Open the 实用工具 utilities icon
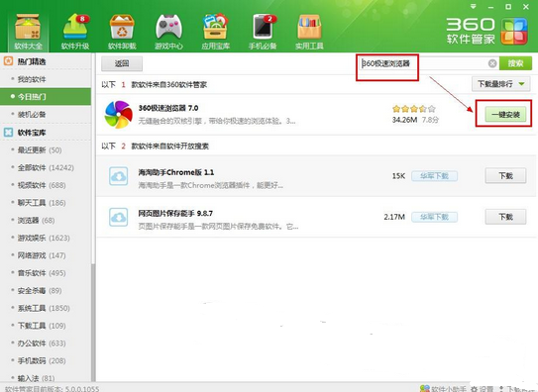This screenshot has height=392, width=538. pyautogui.click(x=309, y=32)
